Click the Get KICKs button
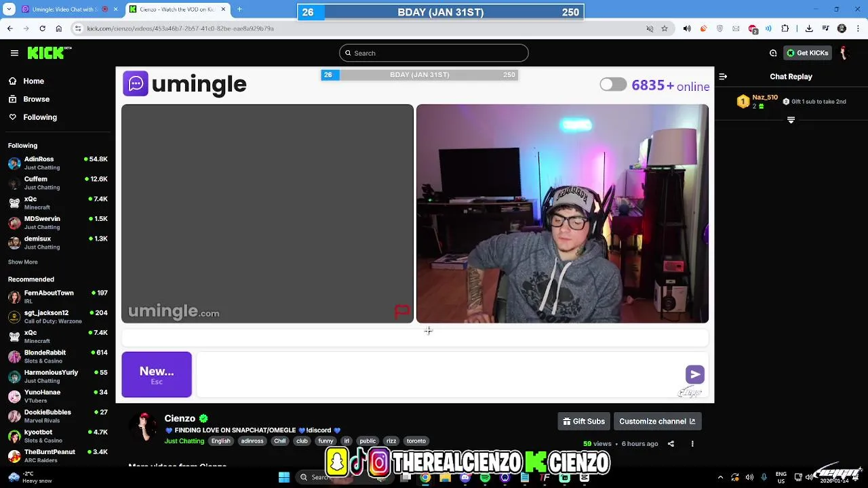868x488 pixels. (x=807, y=53)
